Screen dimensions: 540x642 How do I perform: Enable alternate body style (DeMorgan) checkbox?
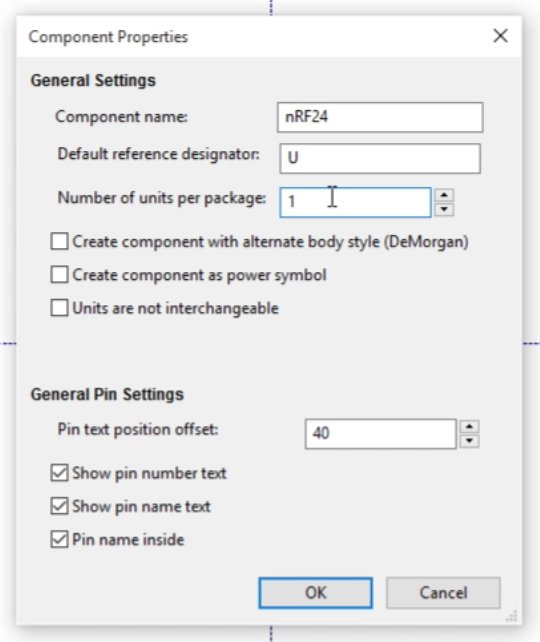point(59,242)
